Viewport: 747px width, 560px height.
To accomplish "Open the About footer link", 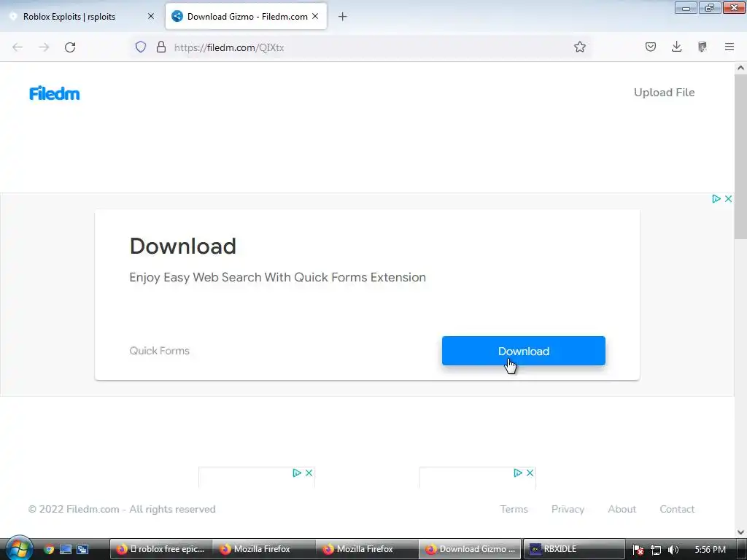I will 622,509.
